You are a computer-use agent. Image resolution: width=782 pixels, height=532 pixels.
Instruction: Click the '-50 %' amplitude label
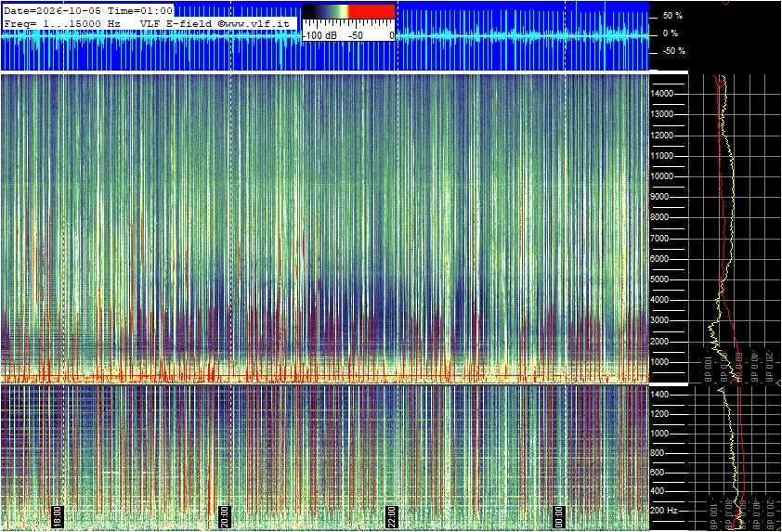[x=673, y=51]
